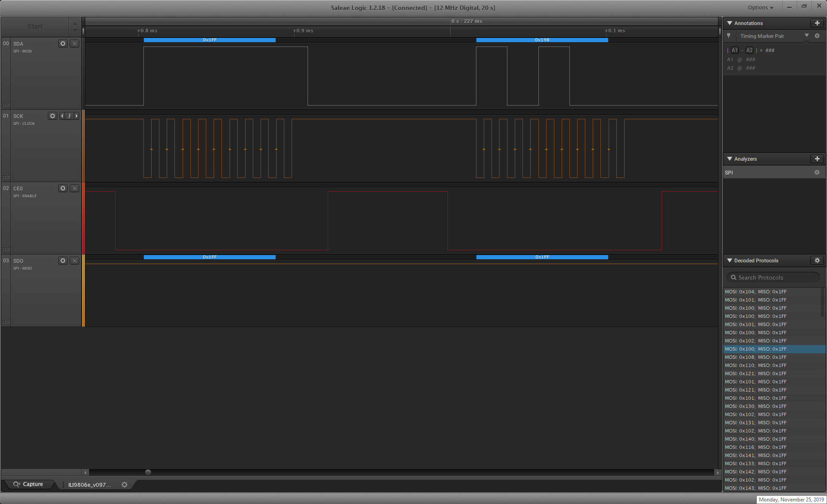Open the Options menu

[x=760, y=7]
